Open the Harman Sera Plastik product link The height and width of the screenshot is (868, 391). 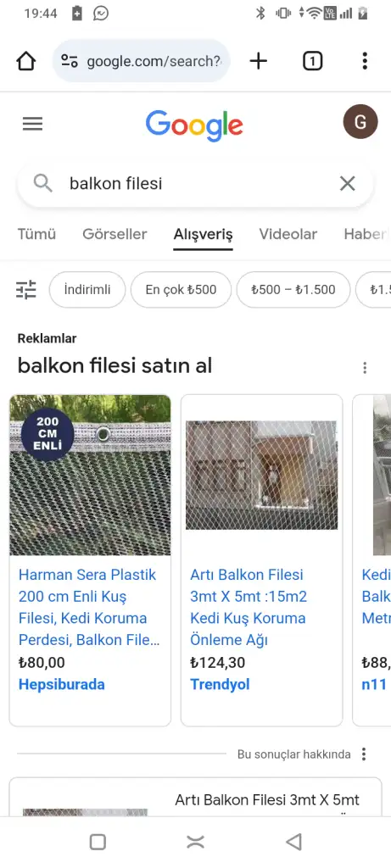click(89, 607)
